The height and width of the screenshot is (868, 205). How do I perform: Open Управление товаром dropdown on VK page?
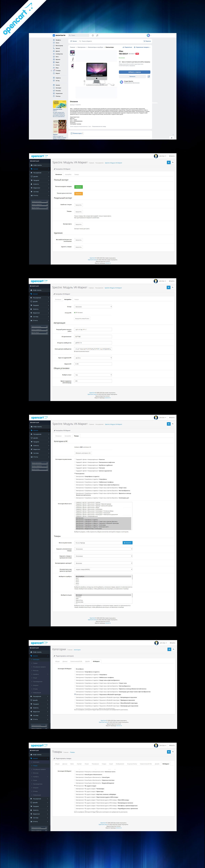tap(142, 47)
